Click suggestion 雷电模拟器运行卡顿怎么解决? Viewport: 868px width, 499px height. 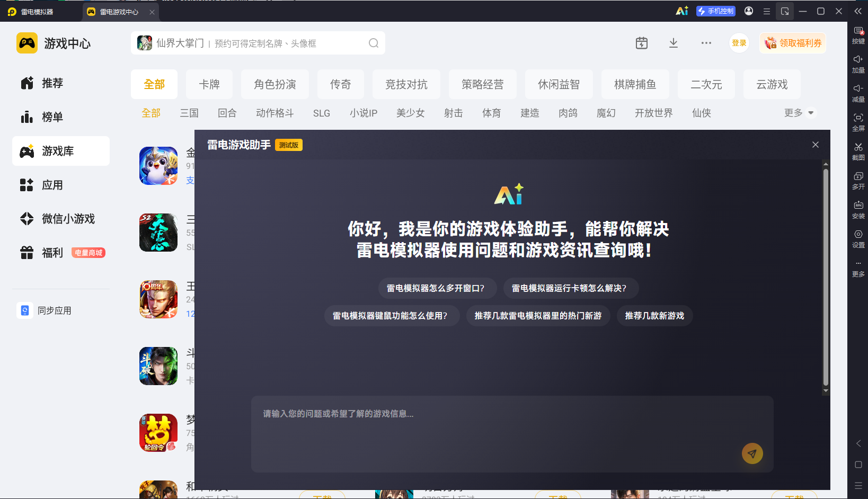[x=571, y=288]
